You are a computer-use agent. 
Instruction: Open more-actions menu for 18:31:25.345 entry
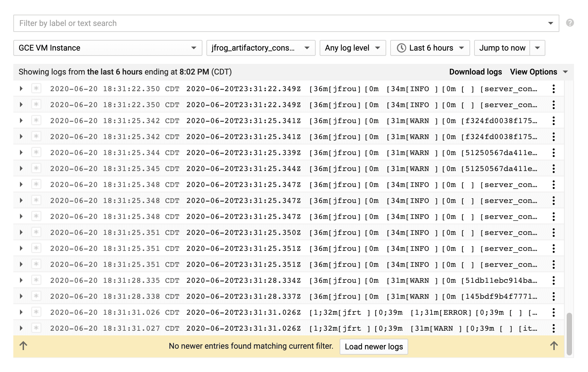coord(553,169)
